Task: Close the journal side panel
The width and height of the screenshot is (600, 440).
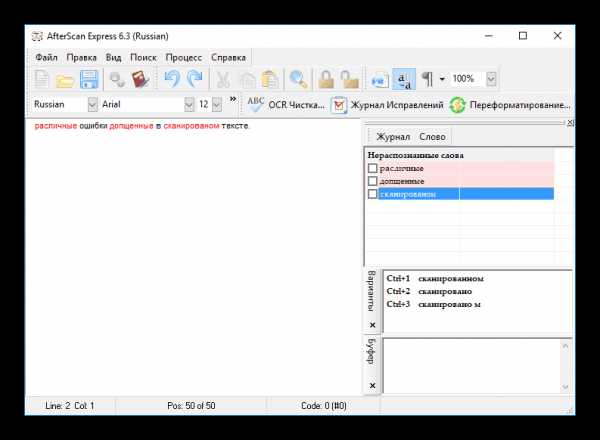Action: (x=570, y=122)
